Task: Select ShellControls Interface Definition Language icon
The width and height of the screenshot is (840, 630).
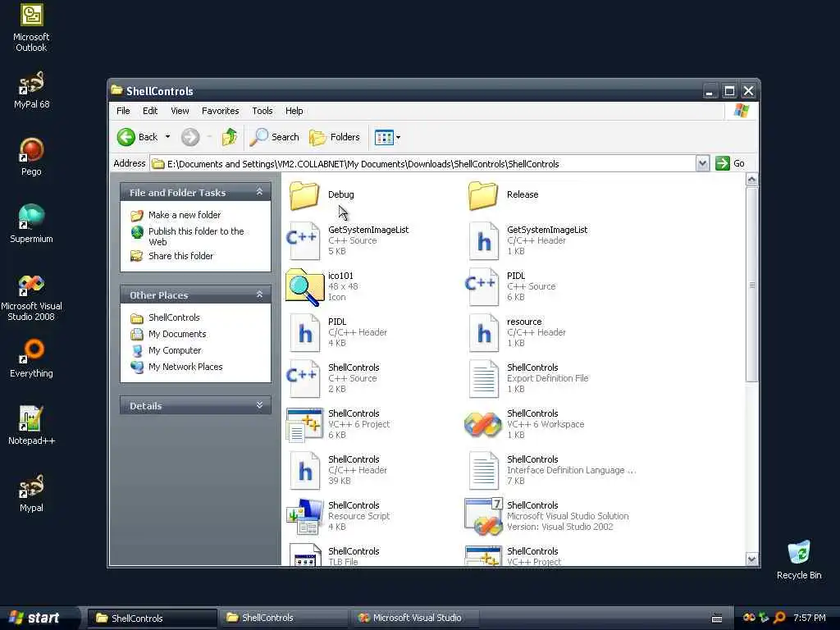Action: tap(483, 470)
